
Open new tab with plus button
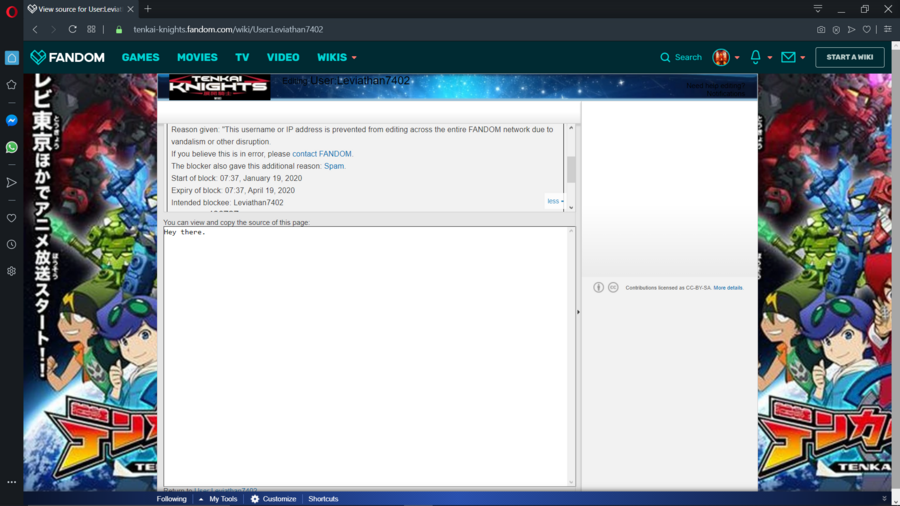pyautogui.click(x=148, y=9)
